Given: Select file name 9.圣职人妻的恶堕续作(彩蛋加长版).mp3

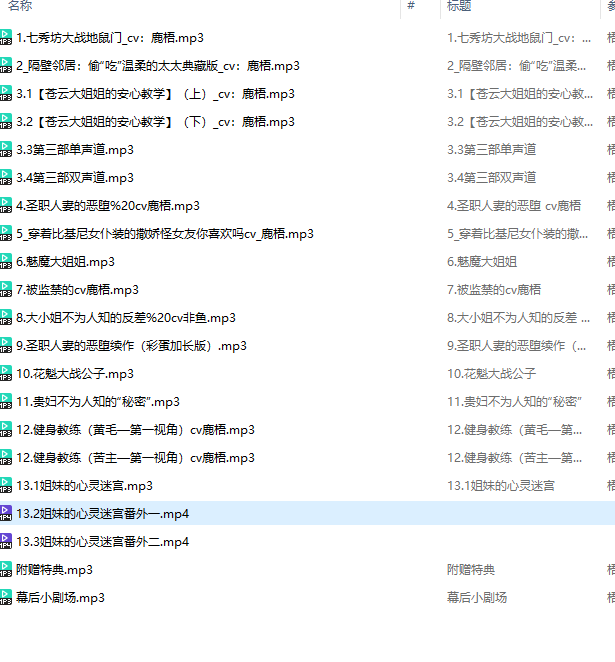Looking at the screenshot, I should point(131,346).
